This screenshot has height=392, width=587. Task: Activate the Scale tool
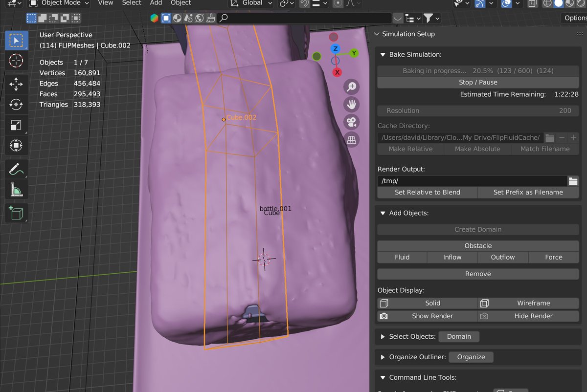[16, 125]
